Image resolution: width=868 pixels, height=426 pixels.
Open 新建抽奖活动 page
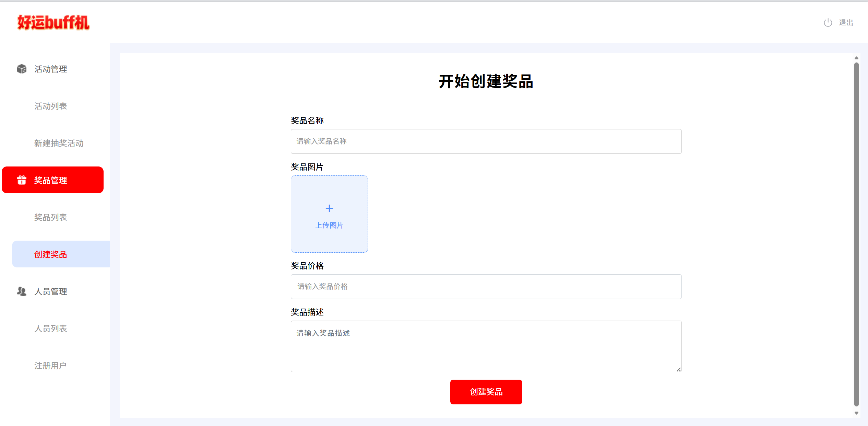point(59,143)
